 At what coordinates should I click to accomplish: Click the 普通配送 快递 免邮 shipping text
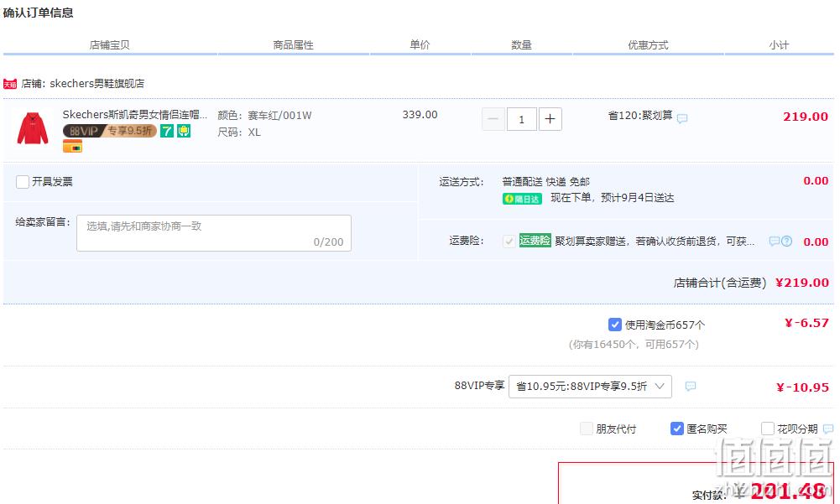pyautogui.click(x=546, y=182)
